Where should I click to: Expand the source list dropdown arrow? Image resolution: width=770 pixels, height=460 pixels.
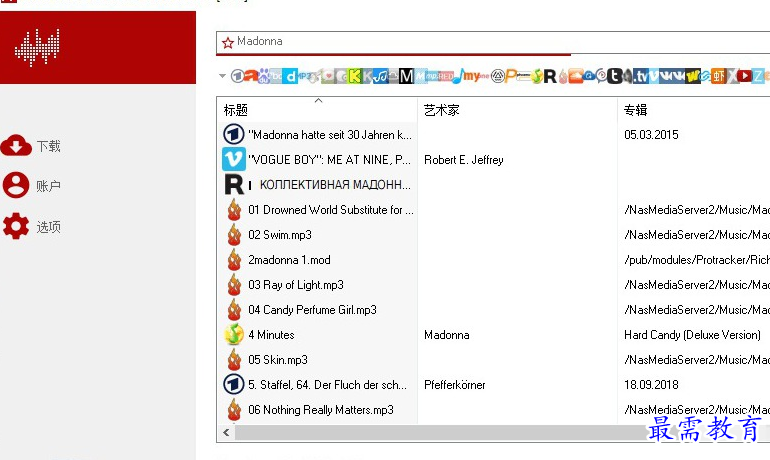[x=222, y=76]
